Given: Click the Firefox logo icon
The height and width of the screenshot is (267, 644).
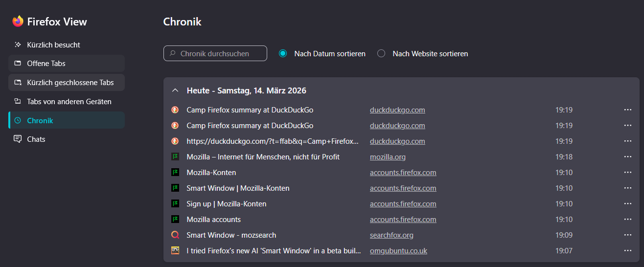Looking at the screenshot, I should pyautogui.click(x=18, y=21).
